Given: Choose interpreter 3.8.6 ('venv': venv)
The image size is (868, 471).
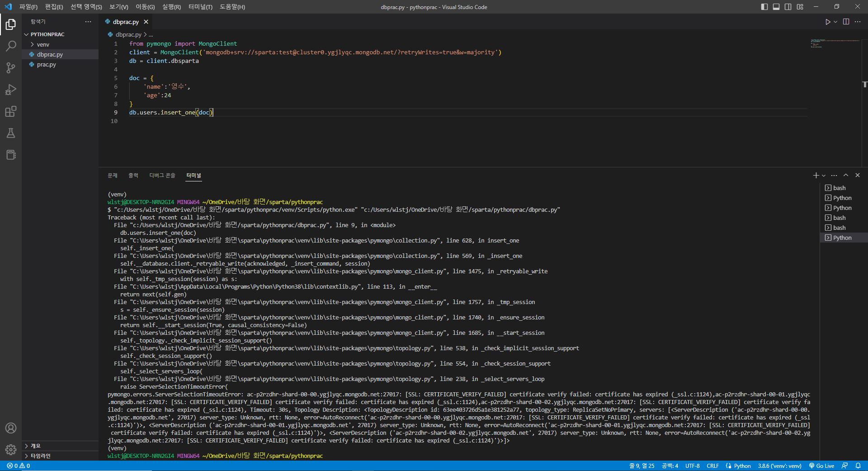Looking at the screenshot, I should (779, 466).
